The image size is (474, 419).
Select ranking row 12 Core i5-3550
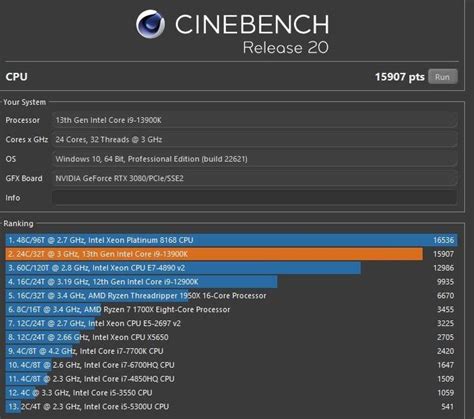231,393
